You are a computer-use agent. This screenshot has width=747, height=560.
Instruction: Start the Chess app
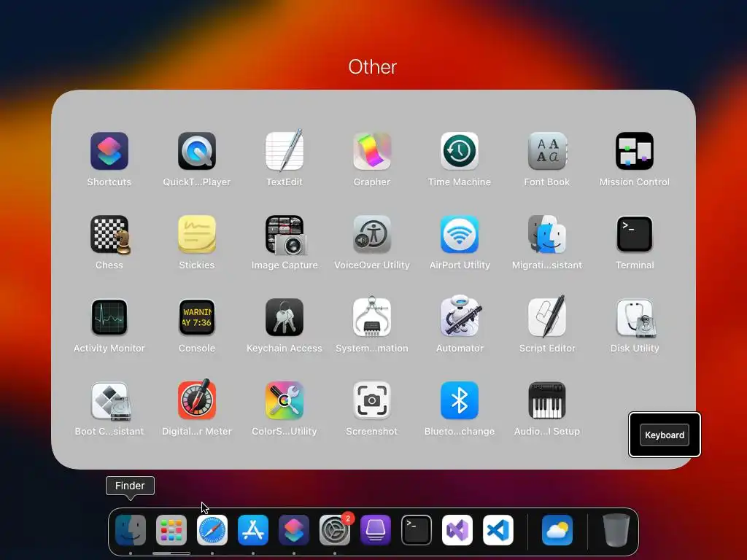coord(109,234)
